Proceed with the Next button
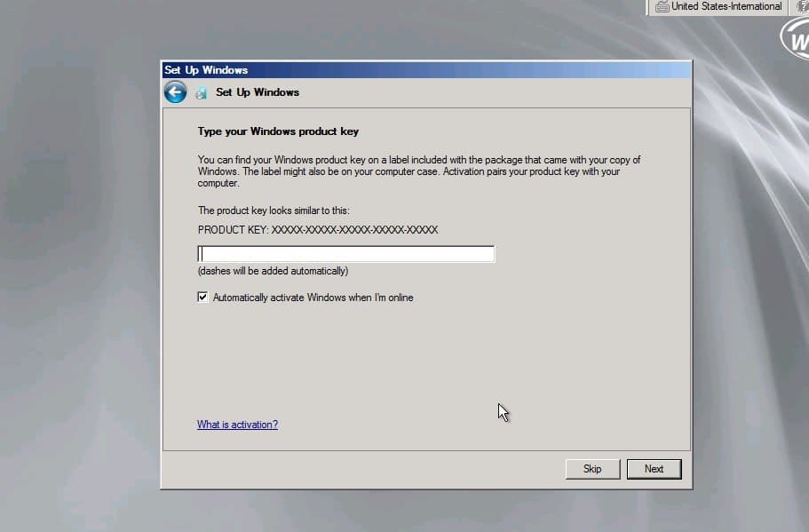809x532 pixels. (x=654, y=469)
